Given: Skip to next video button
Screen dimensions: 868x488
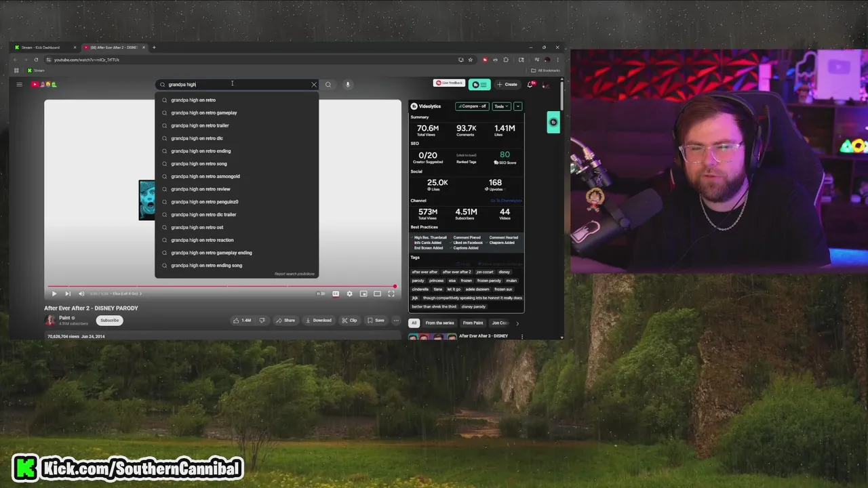Looking at the screenshot, I should pyautogui.click(x=68, y=293).
